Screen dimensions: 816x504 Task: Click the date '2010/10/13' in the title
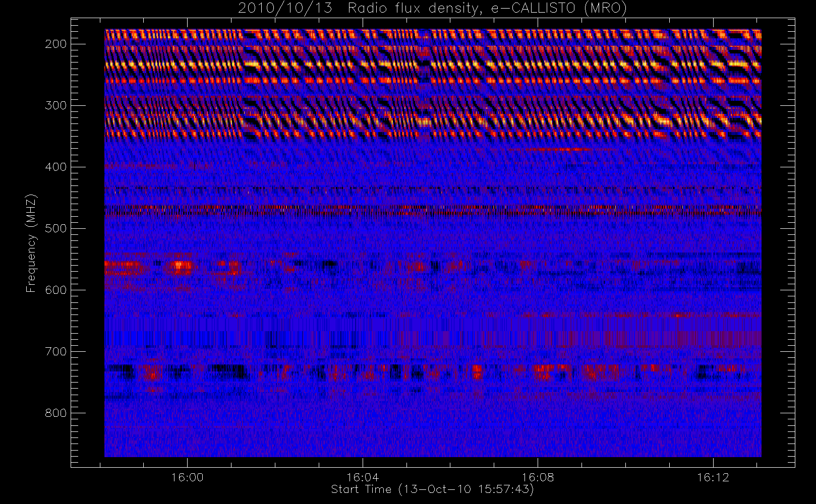pyautogui.click(x=285, y=9)
